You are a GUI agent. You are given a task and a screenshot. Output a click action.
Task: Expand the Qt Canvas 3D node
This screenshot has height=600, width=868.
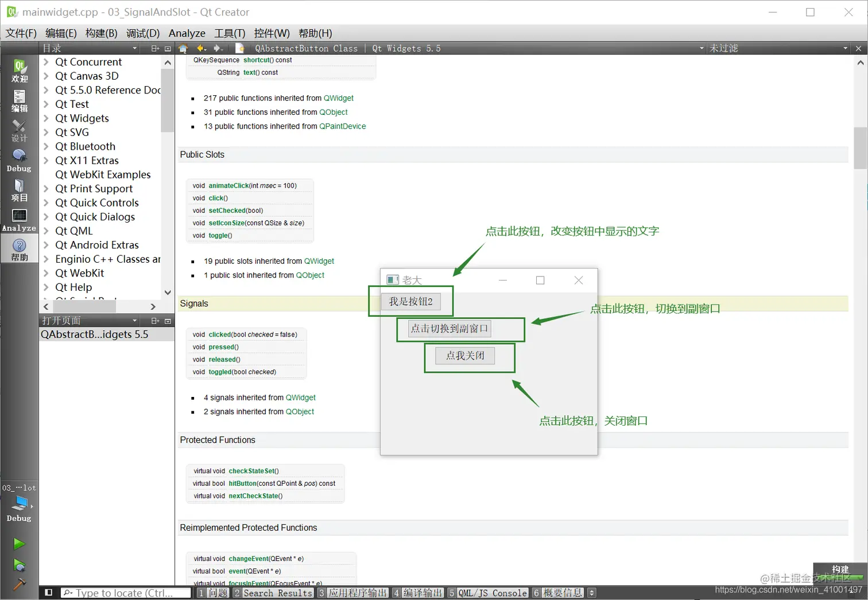(x=46, y=76)
